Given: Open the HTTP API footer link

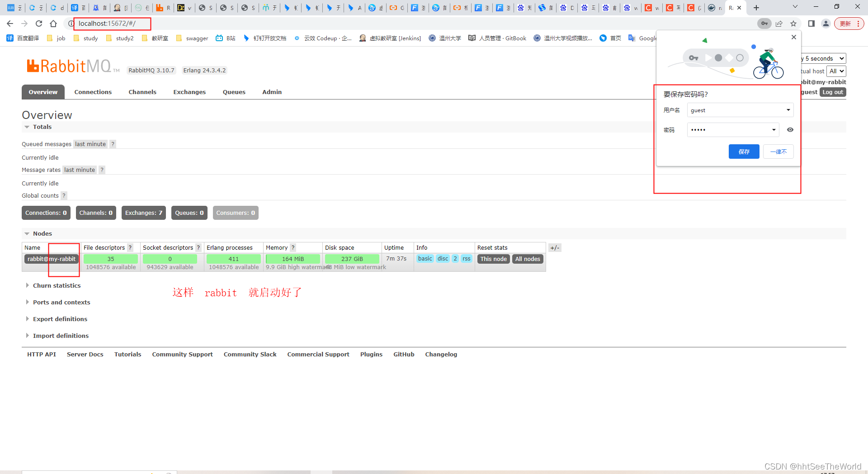Looking at the screenshot, I should [42, 355].
